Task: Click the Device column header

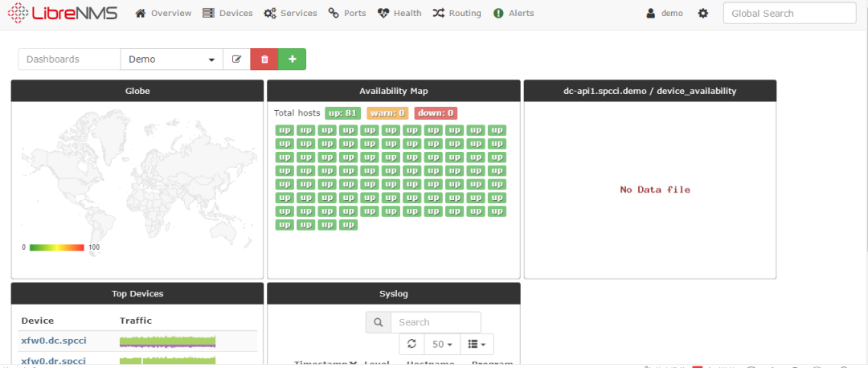Action: (38, 321)
